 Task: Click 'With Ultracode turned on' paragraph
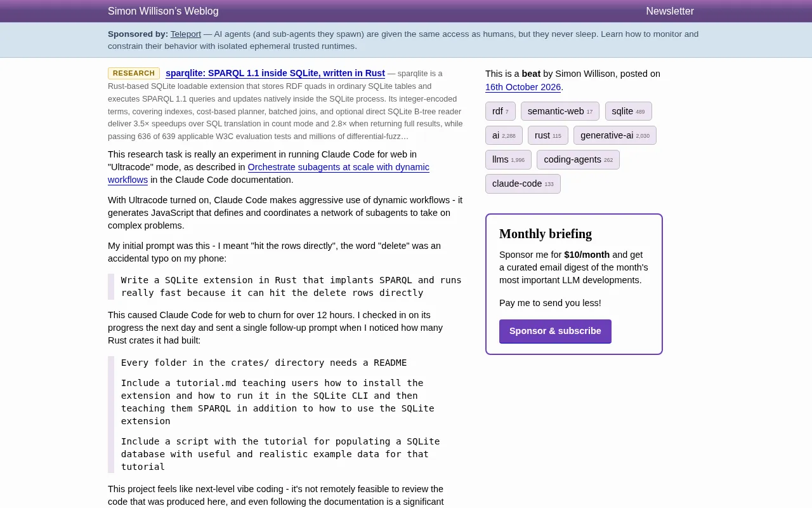coord(285,213)
